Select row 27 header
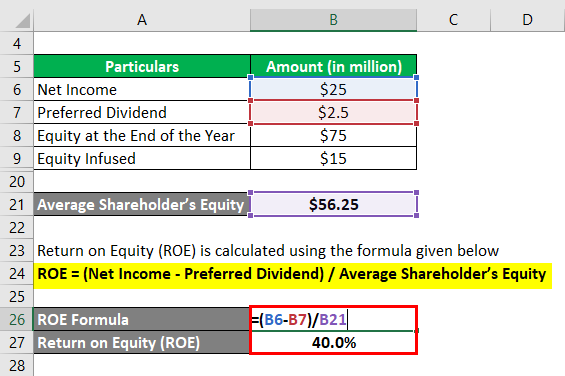Viewport: 565px width, 376px height. [17, 343]
